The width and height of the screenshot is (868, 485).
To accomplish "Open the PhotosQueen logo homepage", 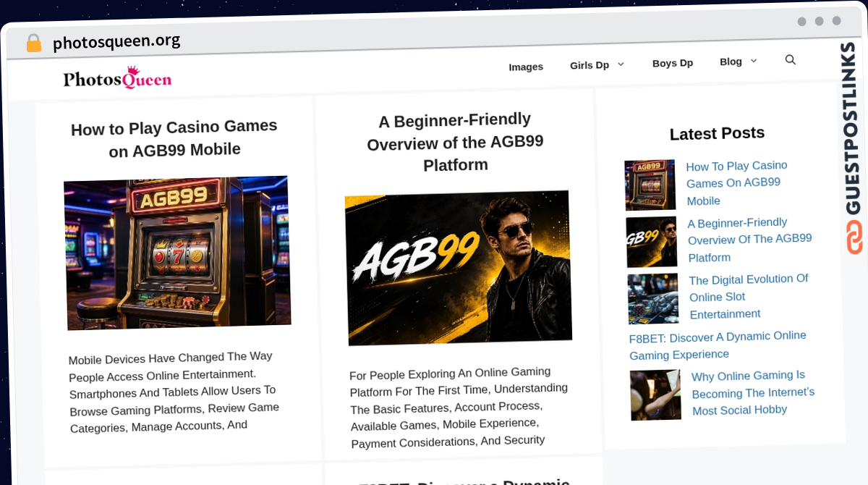I will pyautogui.click(x=117, y=77).
